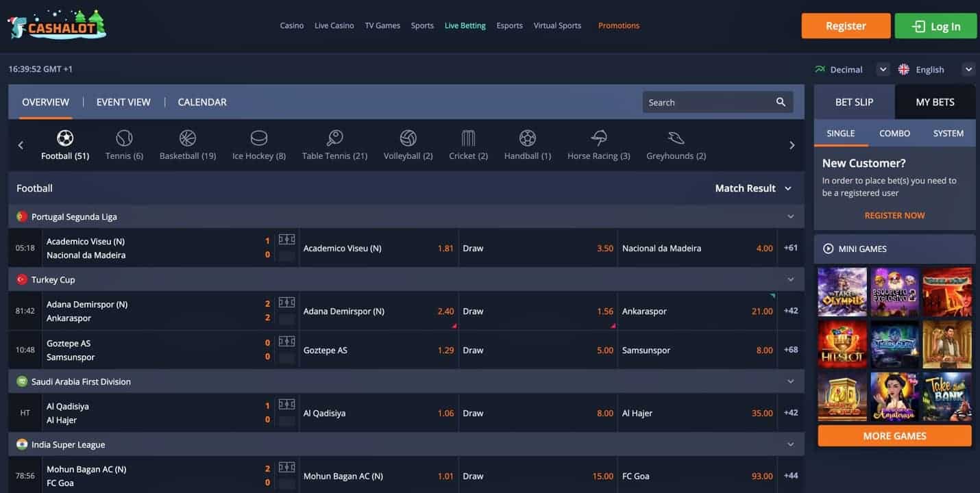Open the Virtual Sports page
Viewport: 980px width, 493px height.
(557, 25)
